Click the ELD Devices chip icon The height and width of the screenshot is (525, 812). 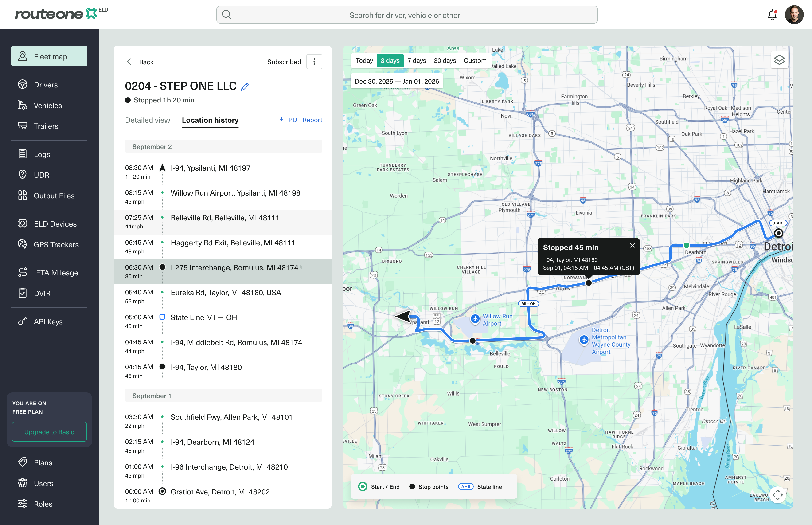click(23, 224)
